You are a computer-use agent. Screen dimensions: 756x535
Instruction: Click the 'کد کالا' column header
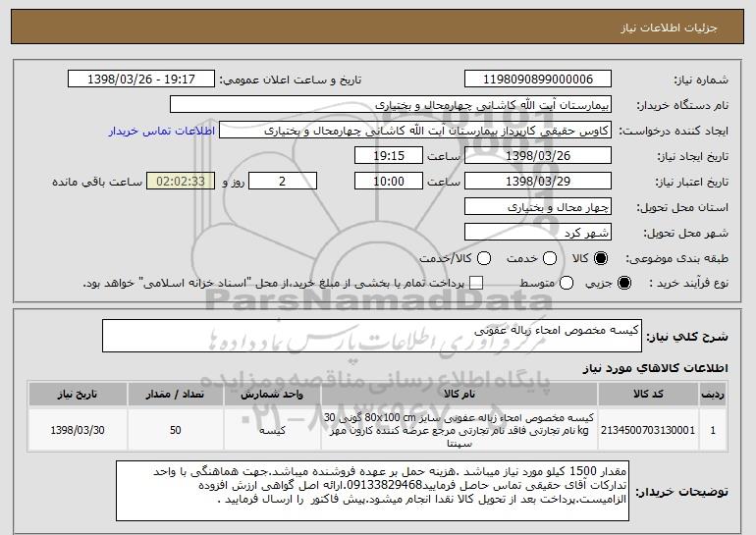[x=648, y=395]
